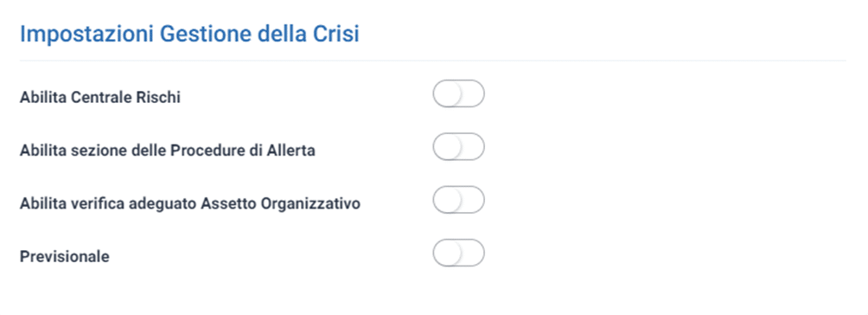Enable the Abilita Centrale Rischi switch
The height and width of the screenshot is (315, 868).
point(458,93)
